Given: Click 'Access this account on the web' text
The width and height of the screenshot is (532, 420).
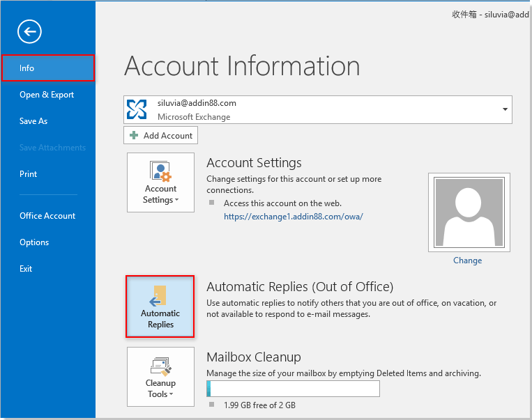Looking at the screenshot, I should pyautogui.click(x=282, y=203).
